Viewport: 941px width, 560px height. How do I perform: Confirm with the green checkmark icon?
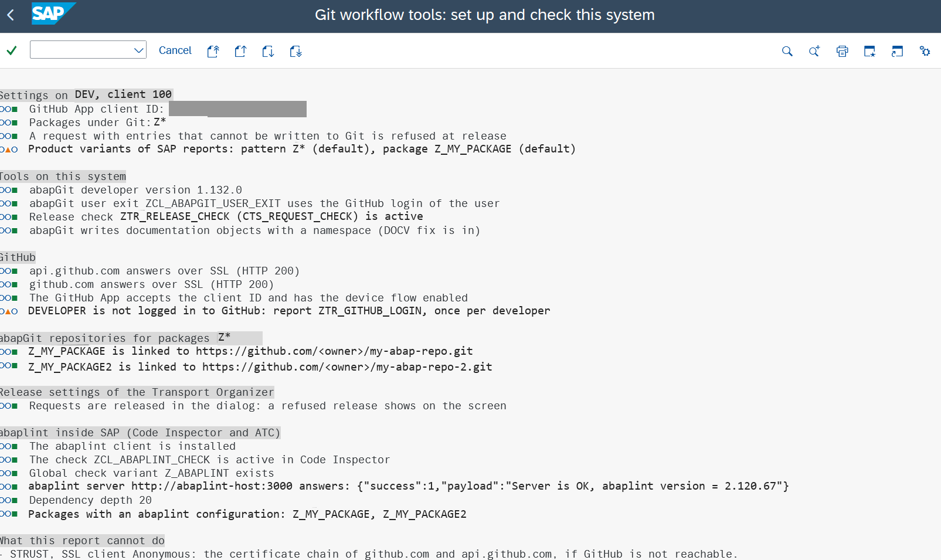point(12,50)
